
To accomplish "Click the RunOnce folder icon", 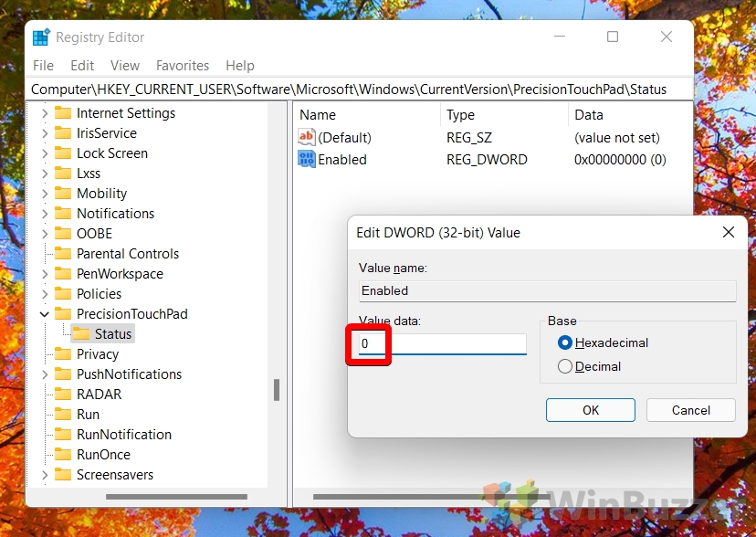I will pos(63,455).
